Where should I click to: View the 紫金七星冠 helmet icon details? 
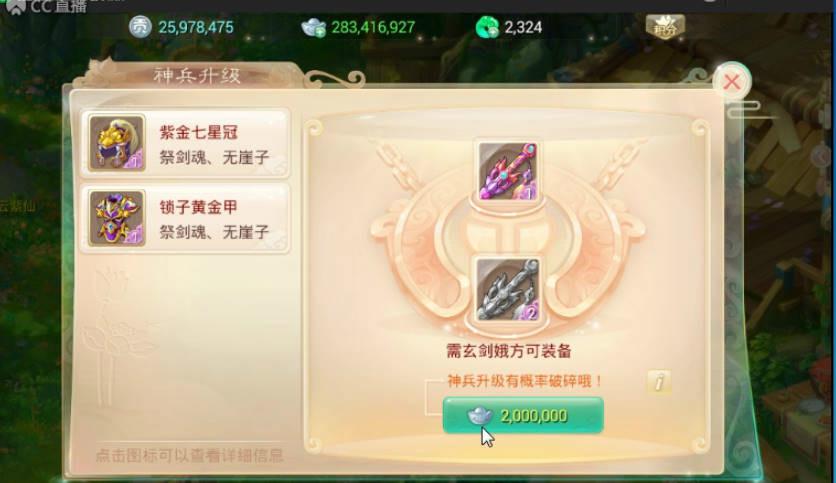click(x=117, y=143)
